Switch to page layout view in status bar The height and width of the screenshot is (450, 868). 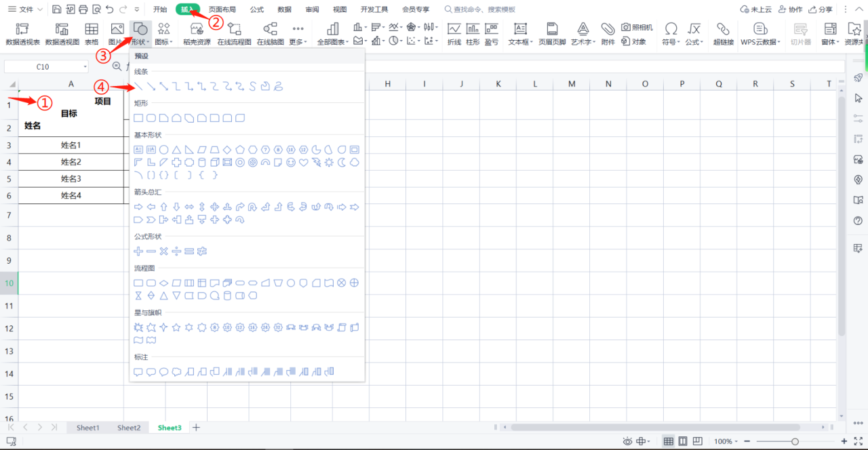coord(683,441)
